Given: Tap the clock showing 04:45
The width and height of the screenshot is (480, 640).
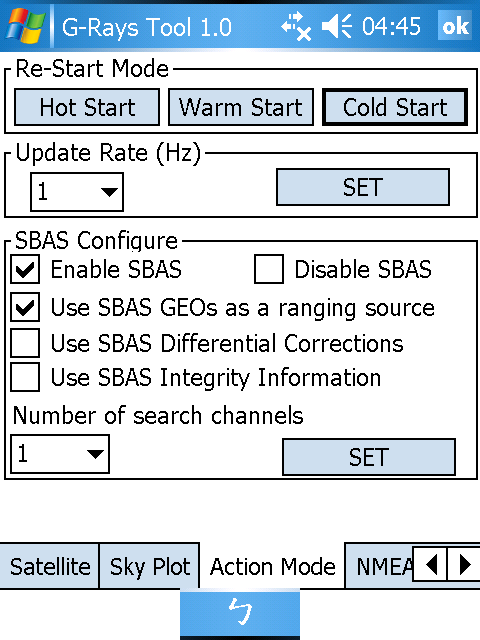Looking at the screenshot, I should click(391, 27).
